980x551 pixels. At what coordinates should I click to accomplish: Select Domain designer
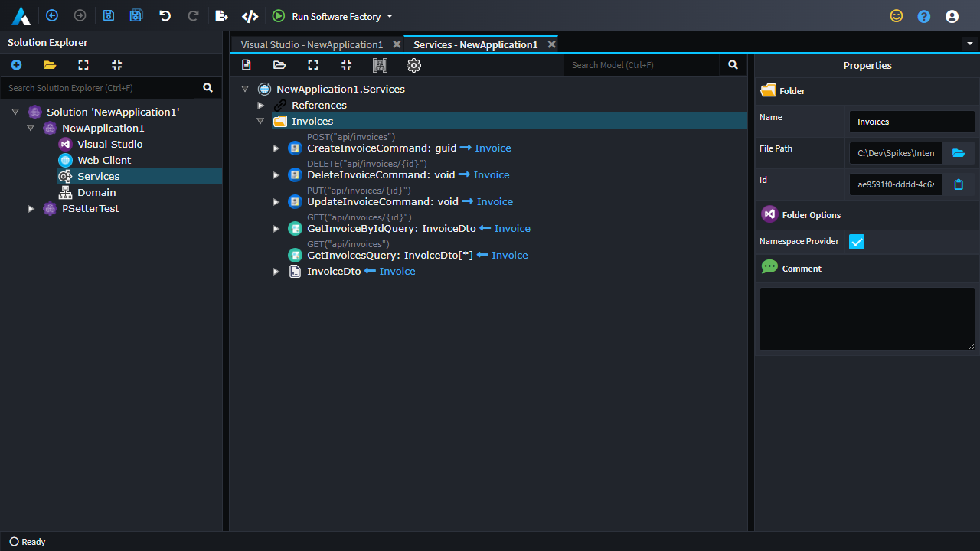(x=96, y=192)
